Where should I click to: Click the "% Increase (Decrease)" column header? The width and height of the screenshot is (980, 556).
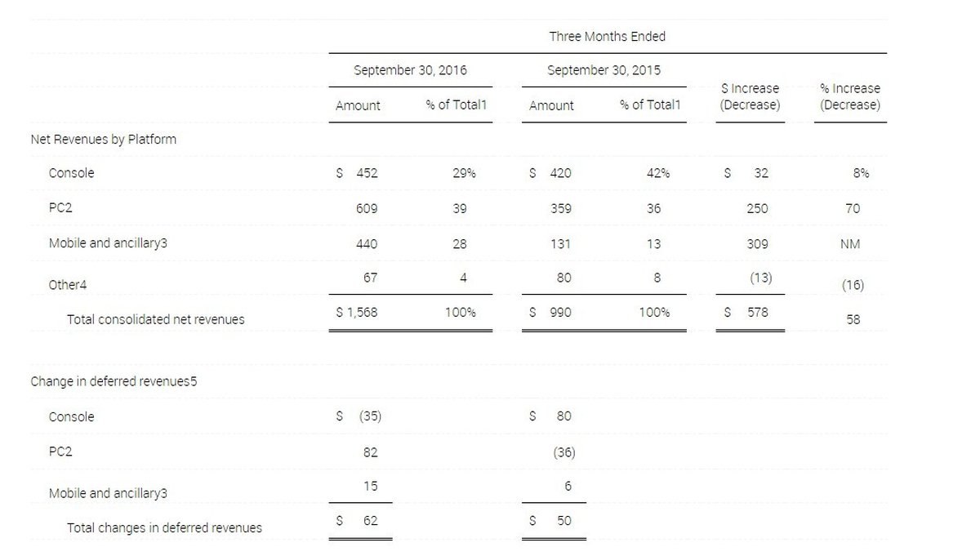[x=849, y=96]
